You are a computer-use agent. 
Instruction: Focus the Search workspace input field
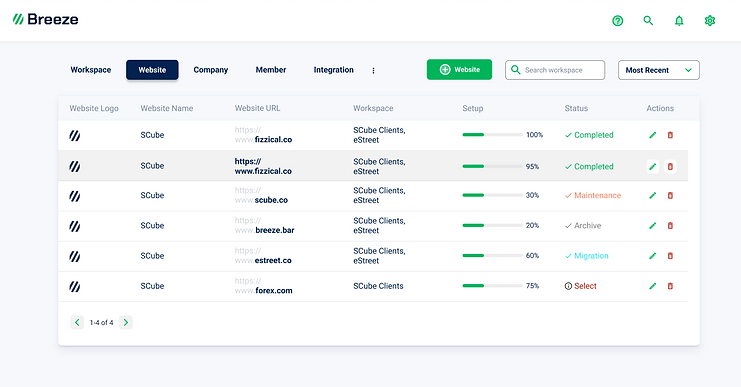click(x=555, y=70)
